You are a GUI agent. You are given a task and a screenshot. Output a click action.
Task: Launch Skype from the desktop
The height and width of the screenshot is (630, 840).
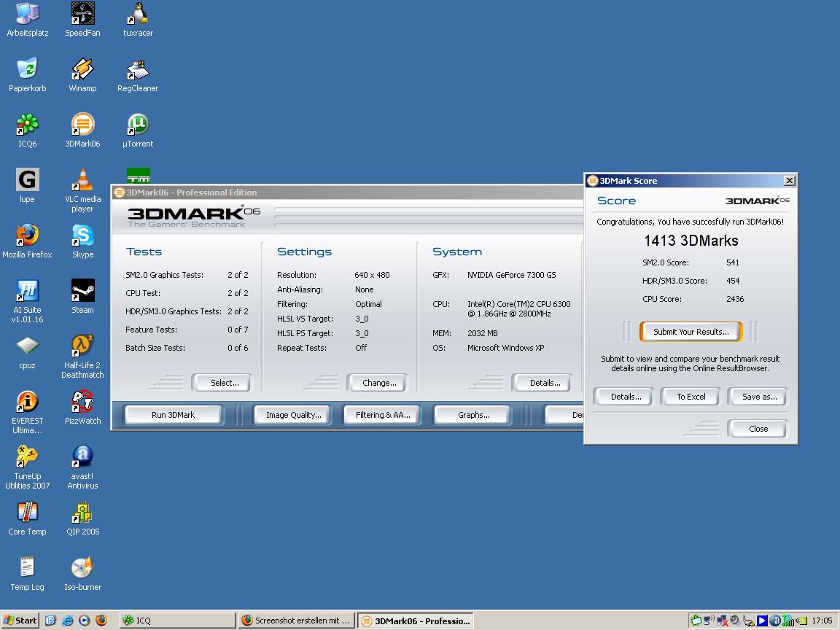(x=82, y=241)
